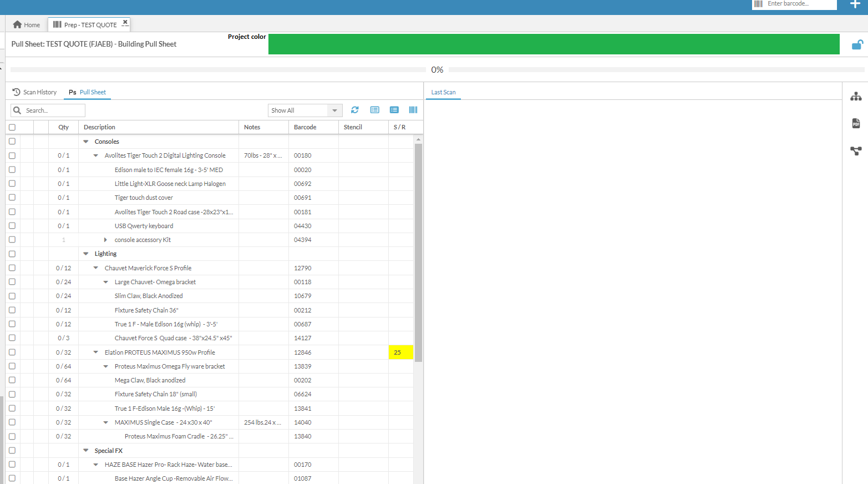Click the plus icon in top bar
The height and width of the screenshot is (484, 868).
click(x=855, y=4)
